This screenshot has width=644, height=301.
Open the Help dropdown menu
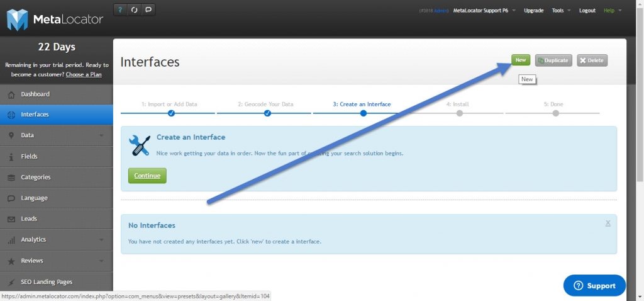pyautogui.click(x=613, y=11)
